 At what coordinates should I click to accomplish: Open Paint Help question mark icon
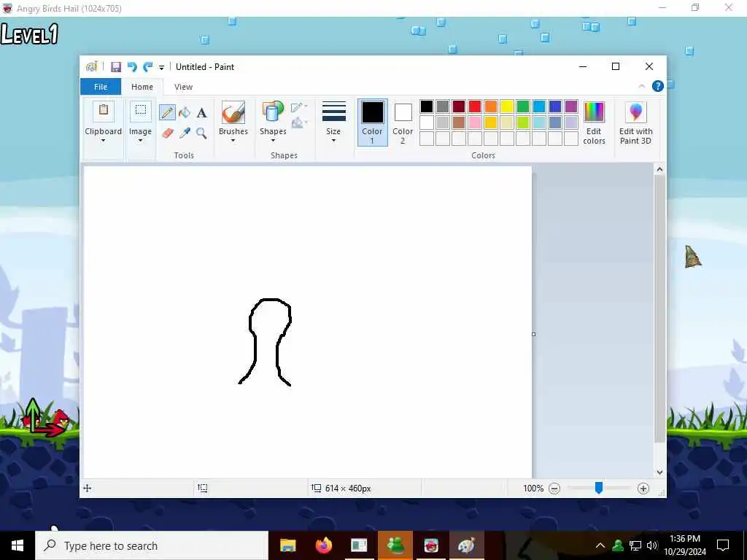click(x=658, y=86)
